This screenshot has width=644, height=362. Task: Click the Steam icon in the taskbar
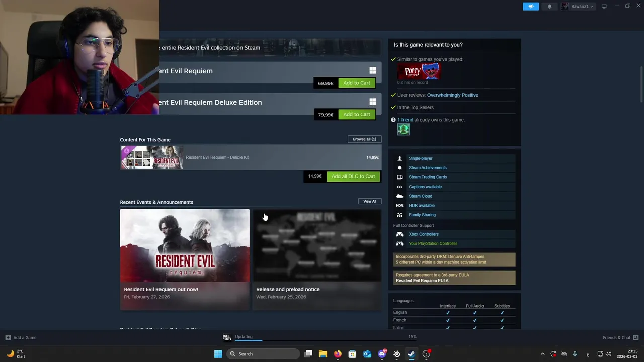click(x=411, y=354)
